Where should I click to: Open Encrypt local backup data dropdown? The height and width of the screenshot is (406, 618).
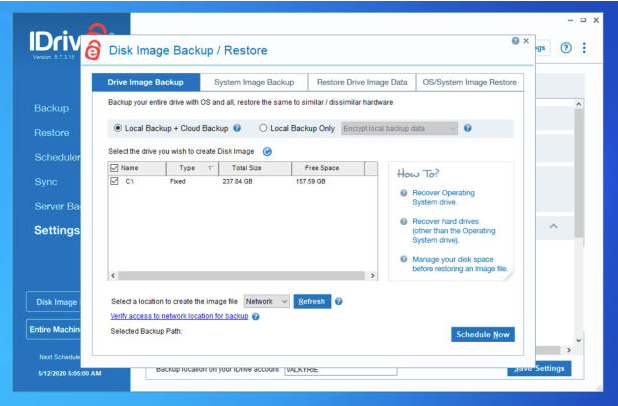(x=399, y=129)
